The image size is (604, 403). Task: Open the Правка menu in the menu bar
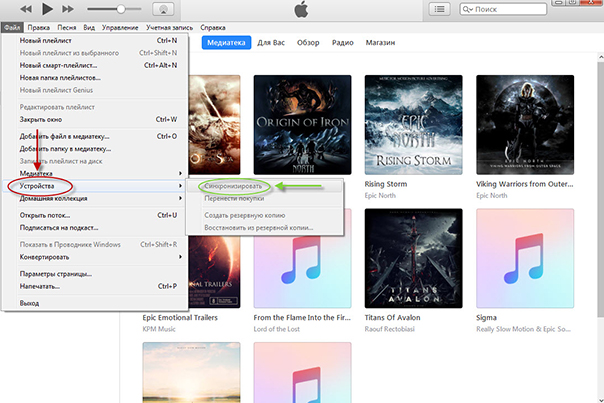[40, 26]
